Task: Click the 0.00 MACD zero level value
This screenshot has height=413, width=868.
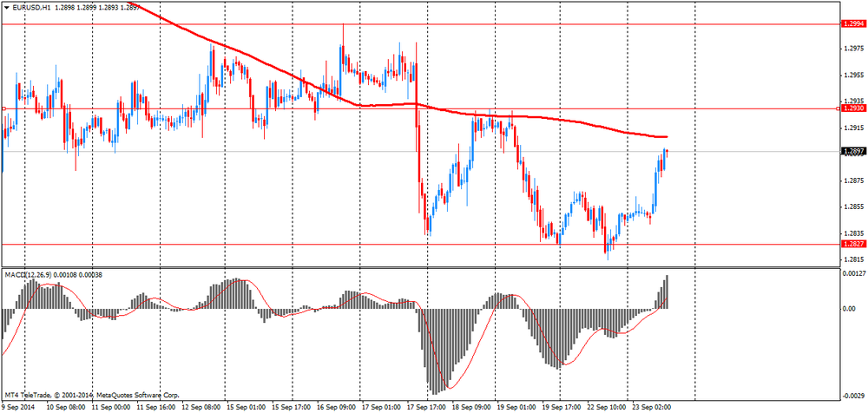Action: [x=849, y=308]
